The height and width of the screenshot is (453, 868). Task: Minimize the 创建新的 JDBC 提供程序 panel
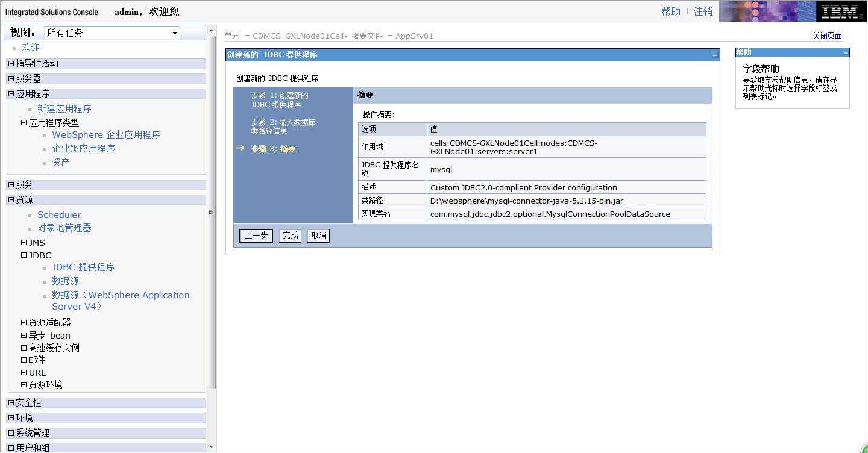(x=715, y=55)
